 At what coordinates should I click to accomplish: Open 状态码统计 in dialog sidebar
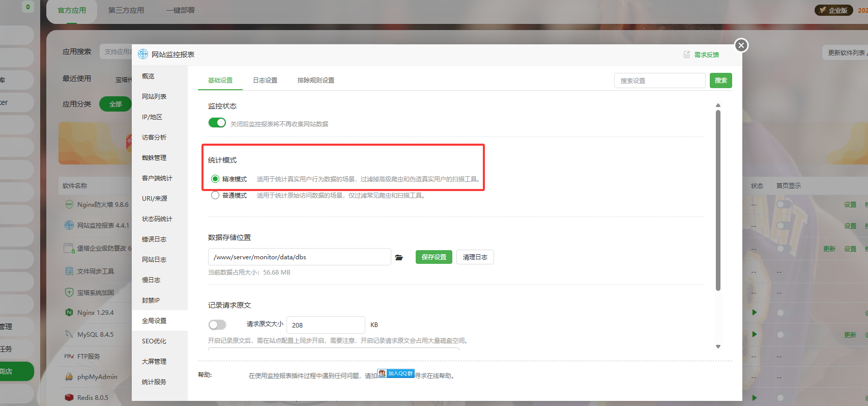(x=160, y=219)
